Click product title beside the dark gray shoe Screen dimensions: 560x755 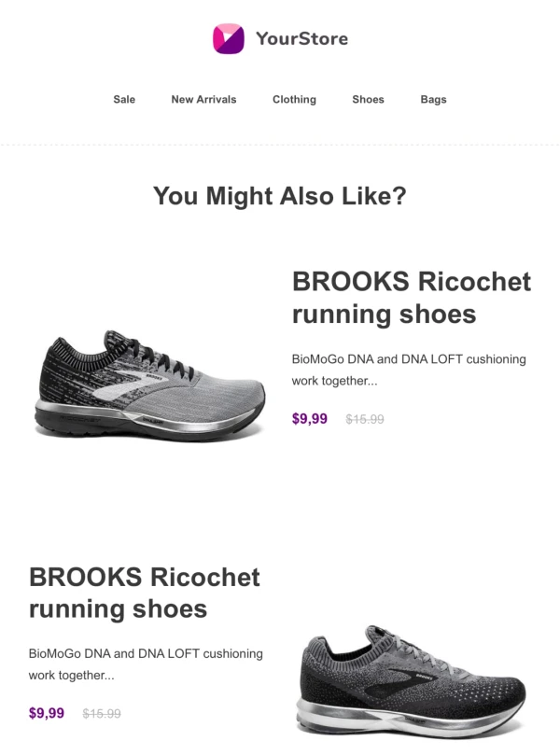point(145,593)
